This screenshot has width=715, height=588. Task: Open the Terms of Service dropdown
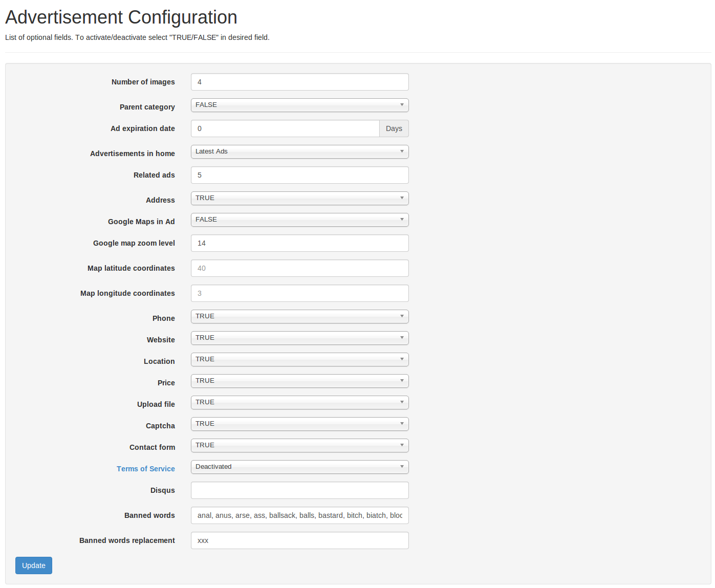tap(299, 467)
